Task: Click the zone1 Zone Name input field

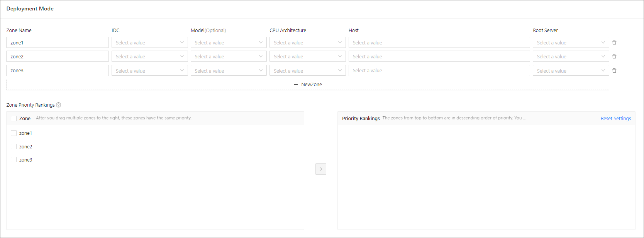Action: (x=58, y=42)
